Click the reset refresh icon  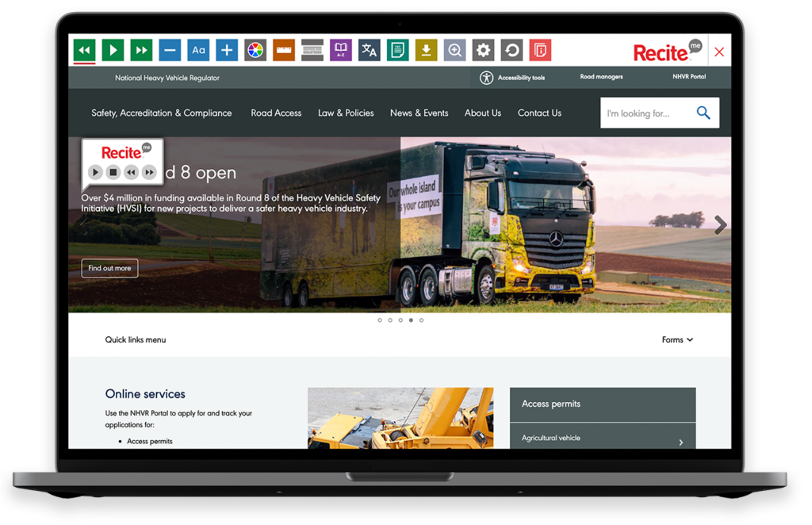point(511,50)
